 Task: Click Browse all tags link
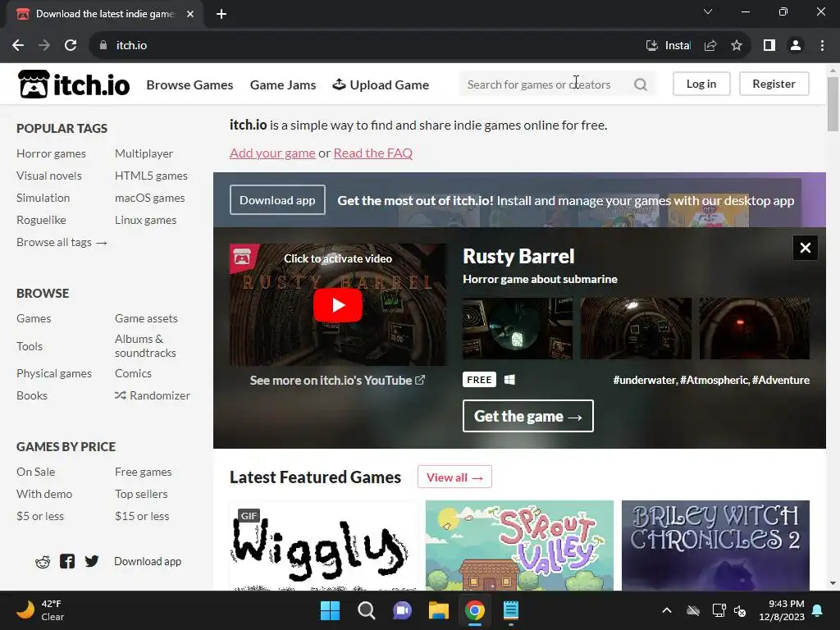(62, 242)
